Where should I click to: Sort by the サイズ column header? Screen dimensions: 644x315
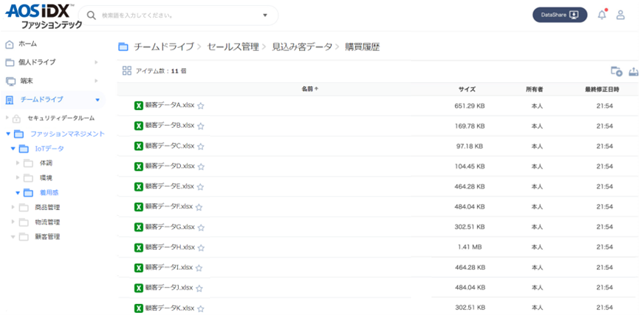(x=467, y=89)
